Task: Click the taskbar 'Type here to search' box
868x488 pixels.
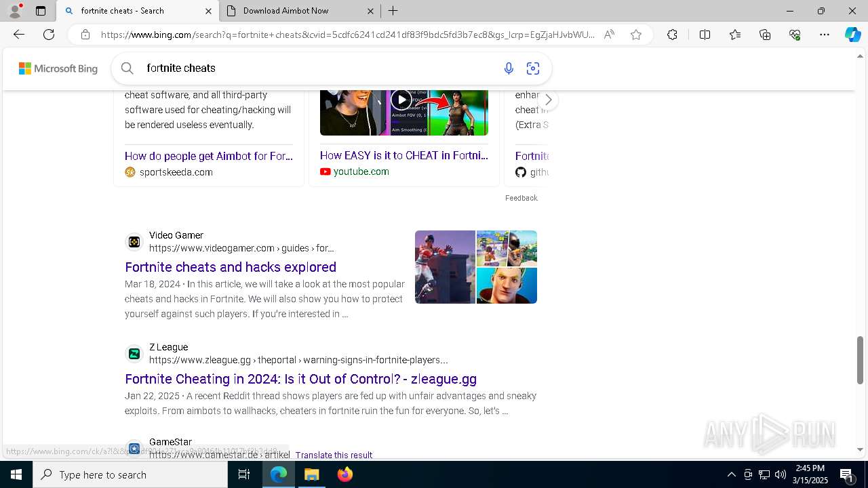Action: (130, 474)
